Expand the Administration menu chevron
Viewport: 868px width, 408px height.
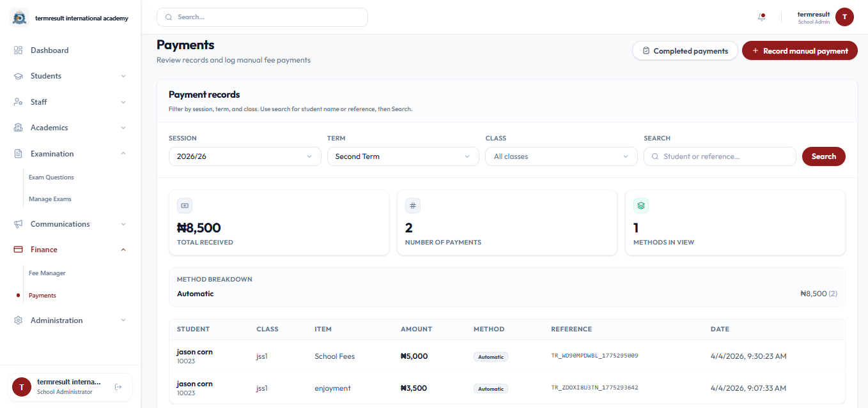click(x=123, y=321)
